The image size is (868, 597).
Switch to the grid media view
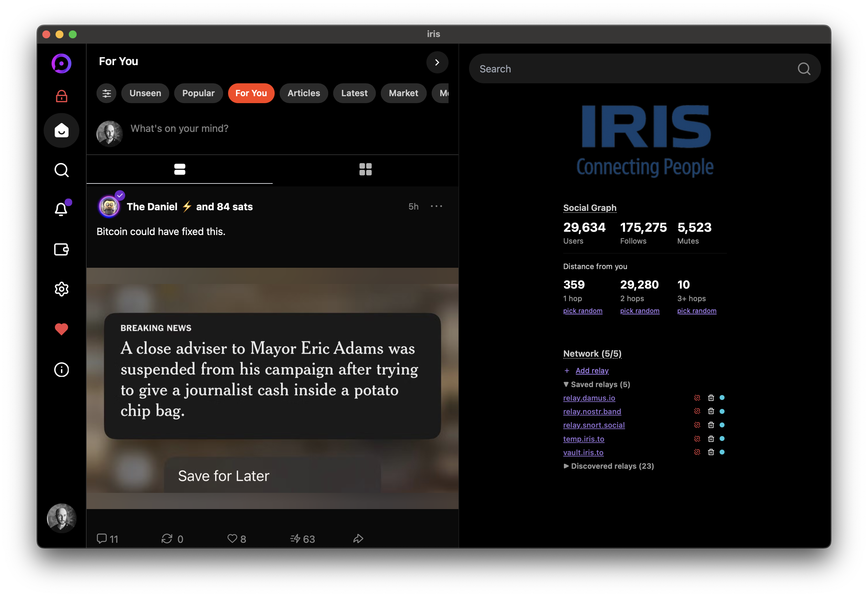click(x=365, y=170)
